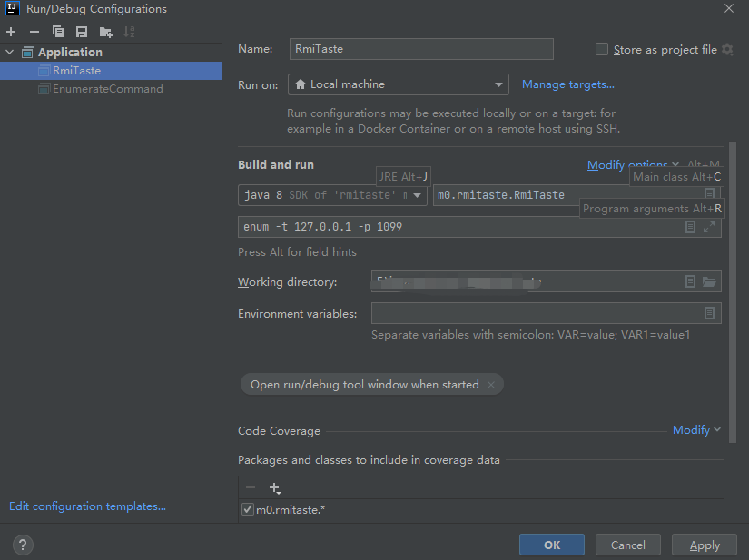The width and height of the screenshot is (749, 560).
Task: Uncheck the m0.rmitaste.* coverage entry
Action: pyautogui.click(x=248, y=509)
